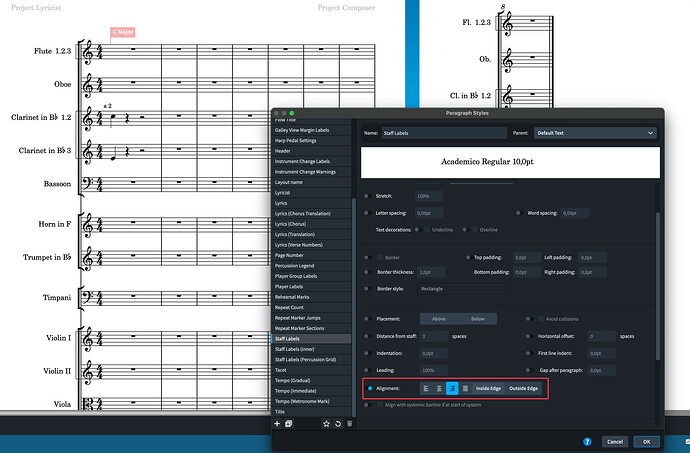
Task: Check Align with systemic barline checkbox
Action: click(x=380, y=405)
